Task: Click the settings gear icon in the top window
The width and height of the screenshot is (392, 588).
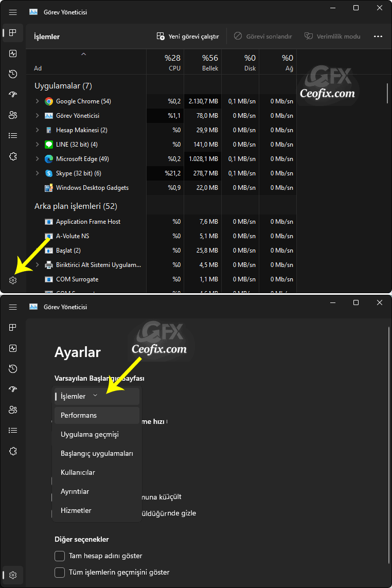Action: tap(13, 280)
